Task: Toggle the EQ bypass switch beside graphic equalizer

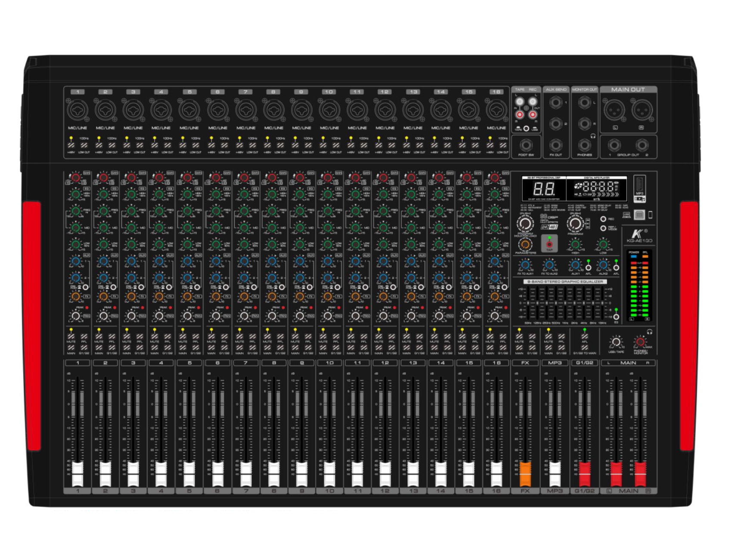Action: coord(616,317)
